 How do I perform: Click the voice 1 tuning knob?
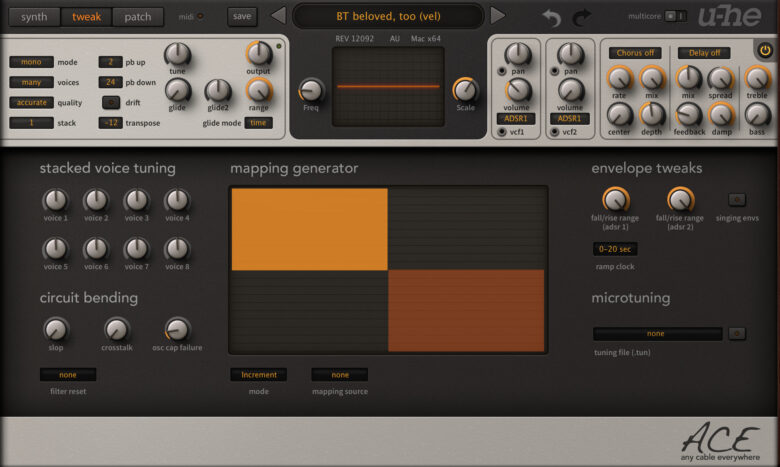[x=56, y=200]
